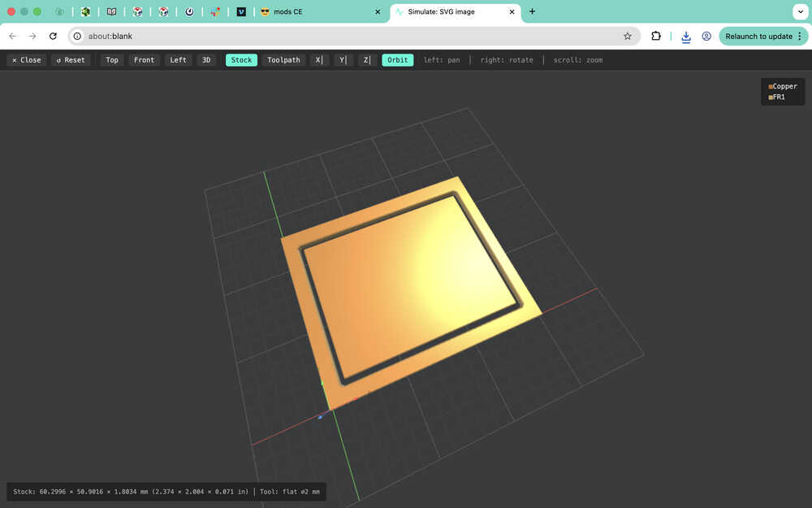The image size is (812, 508).
Task: Click the 'right: rotate' hint
Action: click(x=507, y=60)
